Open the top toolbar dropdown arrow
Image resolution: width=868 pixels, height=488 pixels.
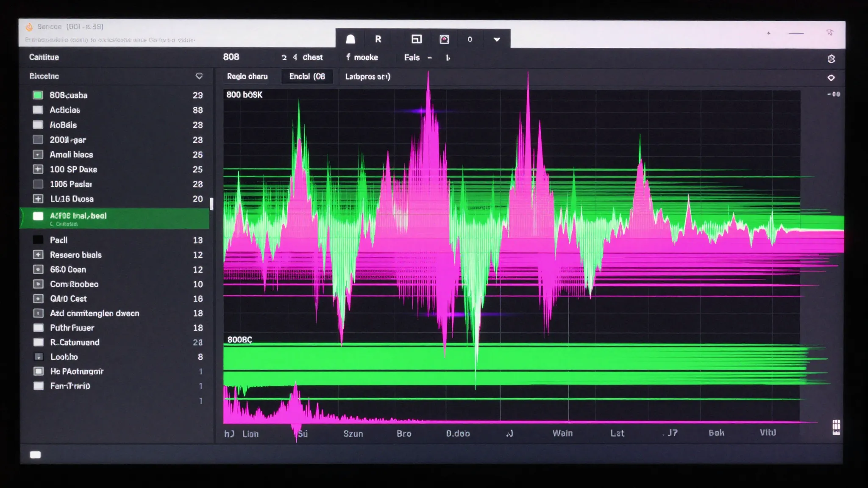tap(497, 39)
